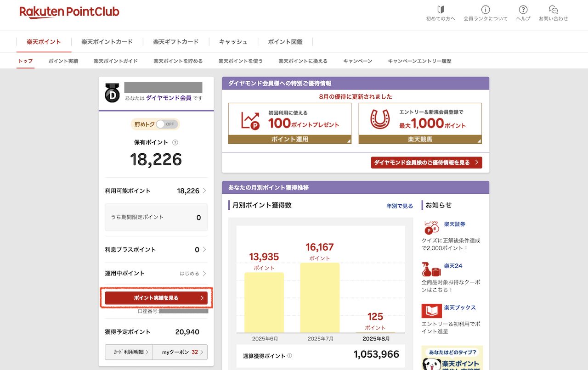Click the ダイヤモンド会員 link

coord(169,98)
